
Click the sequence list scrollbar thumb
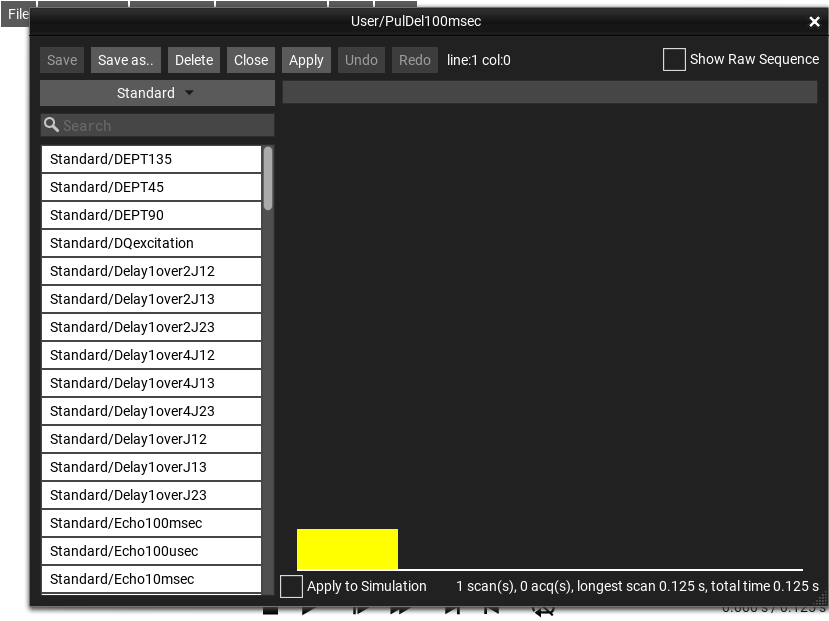(268, 178)
